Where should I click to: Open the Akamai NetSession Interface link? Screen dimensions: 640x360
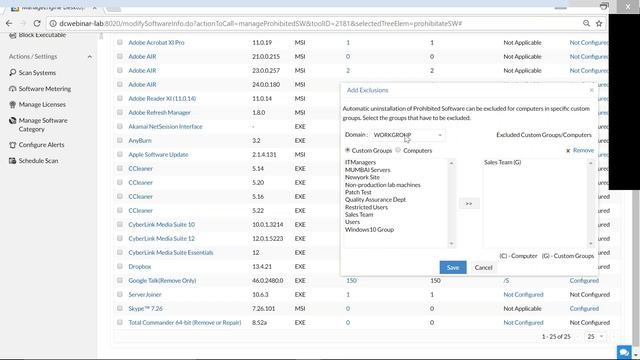[165, 127]
